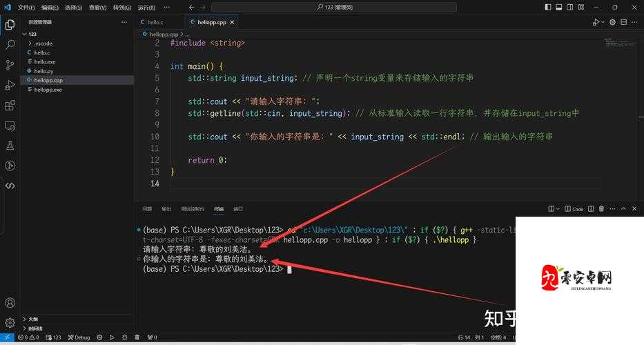Open the Explorer view in activity bar
The image size is (644, 345).
point(10,25)
